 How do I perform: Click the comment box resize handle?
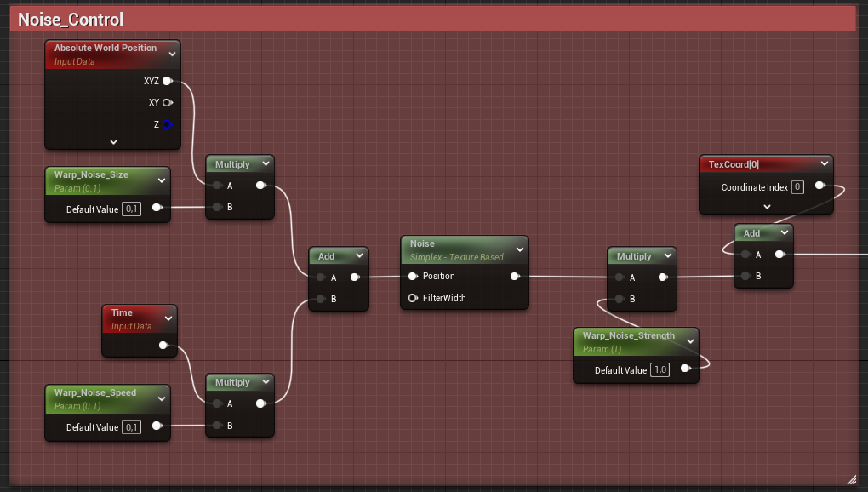(x=852, y=480)
